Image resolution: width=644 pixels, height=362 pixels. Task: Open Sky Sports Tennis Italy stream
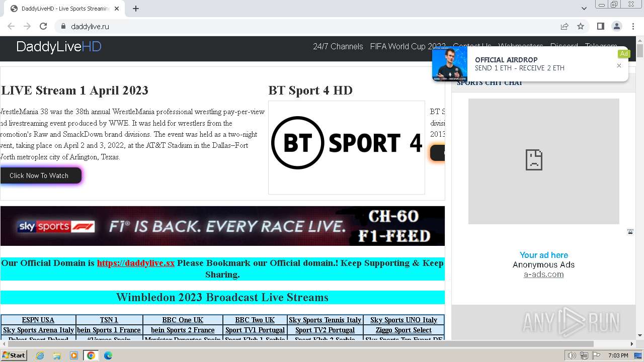(x=325, y=320)
